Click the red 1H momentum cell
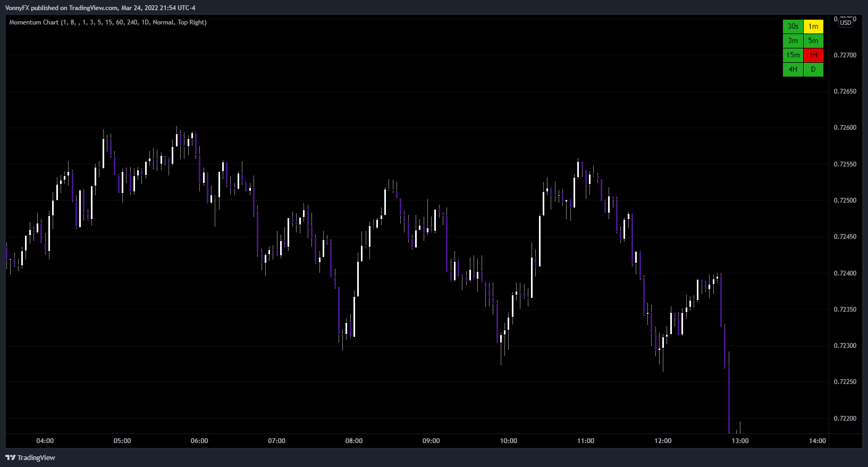The image size is (868, 467). point(813,55)
